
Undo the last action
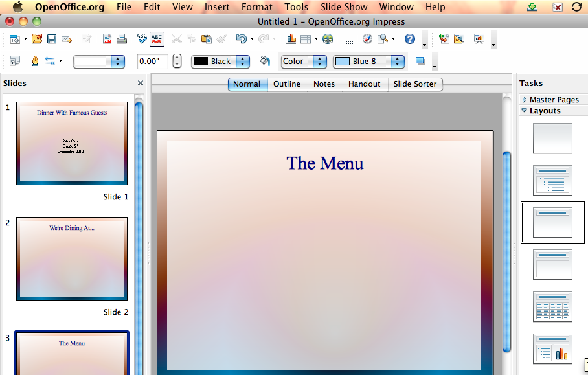[x=241, y=39]
